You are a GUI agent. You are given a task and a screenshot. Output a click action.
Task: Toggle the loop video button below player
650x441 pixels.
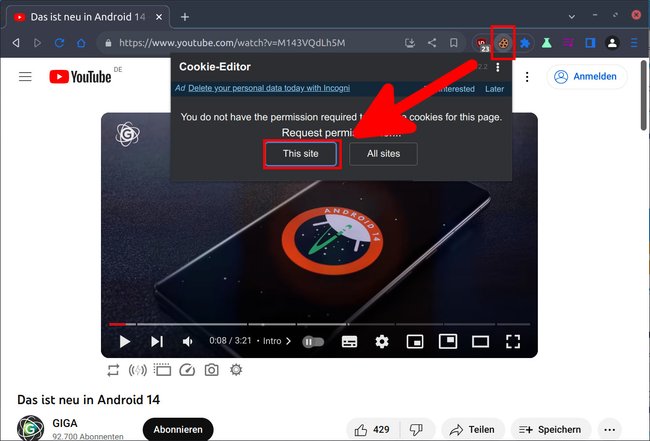pyautogui.click(x=113, y=370)
